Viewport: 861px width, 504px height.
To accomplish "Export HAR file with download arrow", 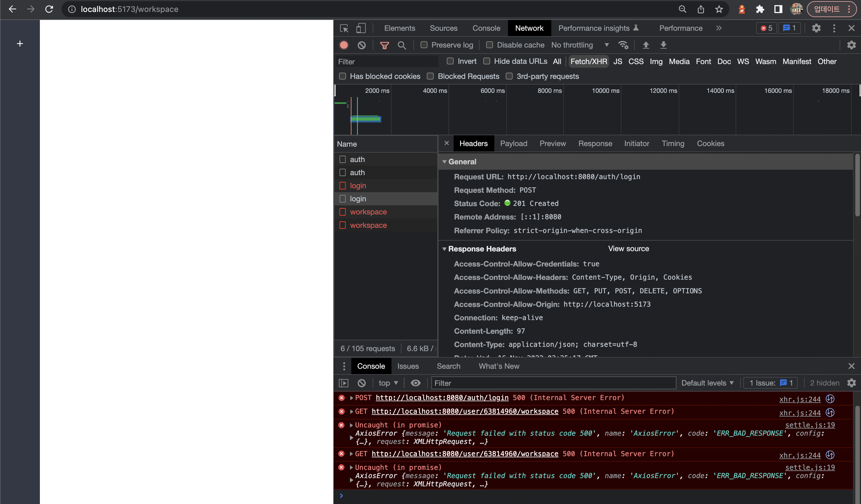I will pos(663,45).
